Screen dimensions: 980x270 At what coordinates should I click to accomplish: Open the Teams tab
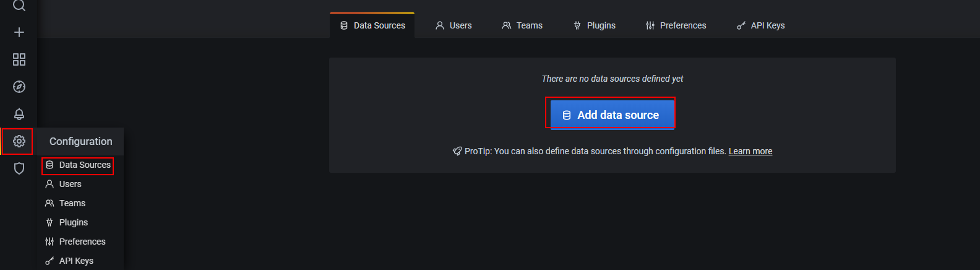522,25
